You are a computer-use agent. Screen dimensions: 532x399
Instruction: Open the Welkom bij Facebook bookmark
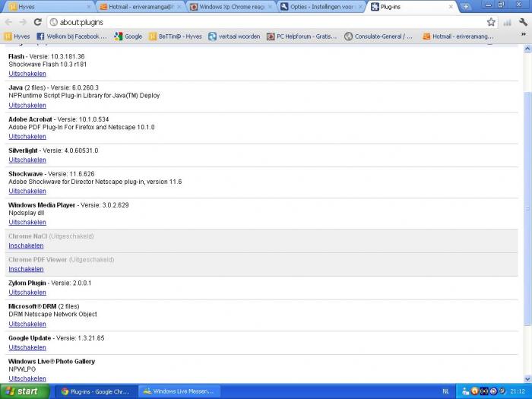pos(71,36)
